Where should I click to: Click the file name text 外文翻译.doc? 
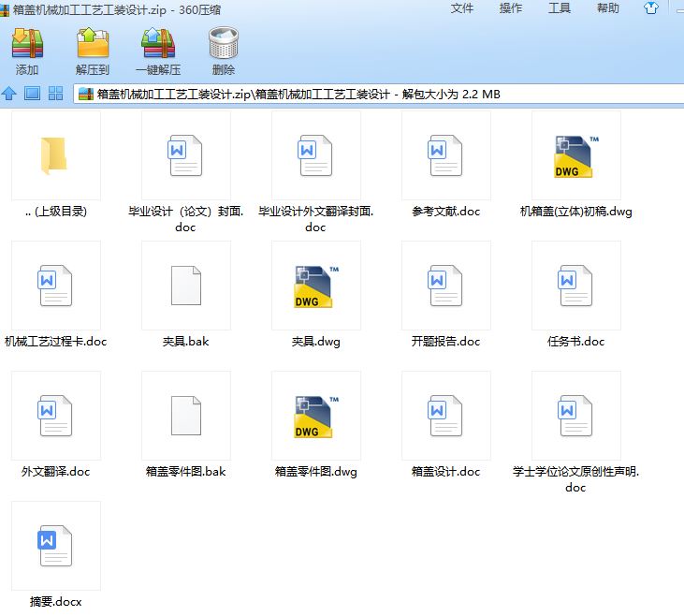[55, 472]
